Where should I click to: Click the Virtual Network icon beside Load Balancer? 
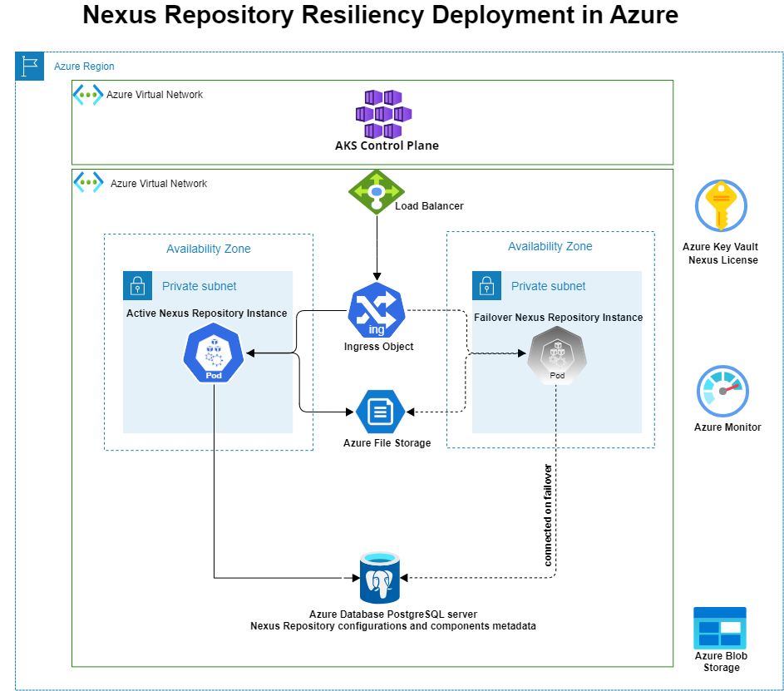[x=88, y=182]
